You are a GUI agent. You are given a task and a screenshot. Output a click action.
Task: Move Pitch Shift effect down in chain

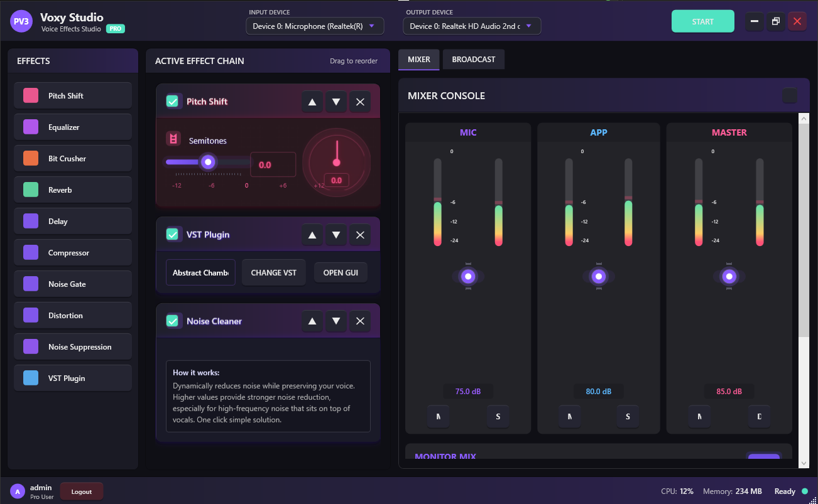(x=336, y=102)
